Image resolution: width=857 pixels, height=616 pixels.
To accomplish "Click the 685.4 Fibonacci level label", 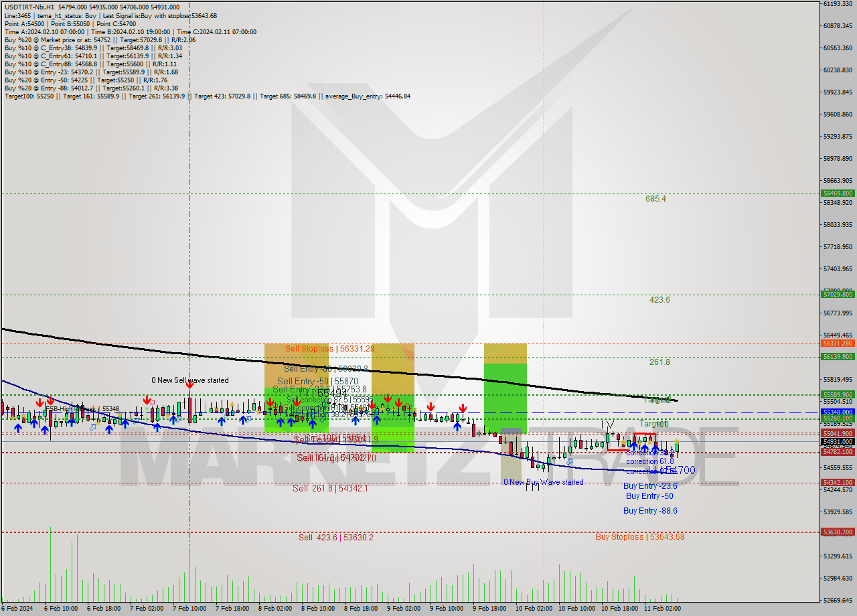I will [655, 199].
